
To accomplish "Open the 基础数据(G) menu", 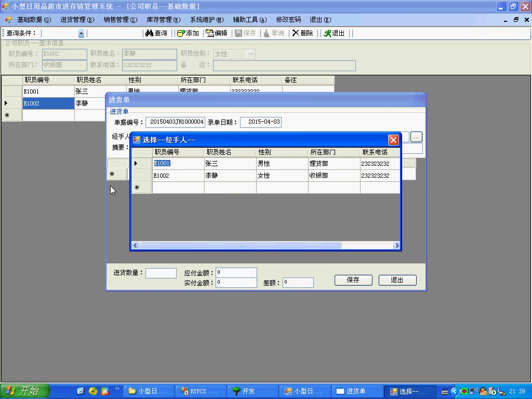I will 34,20.
